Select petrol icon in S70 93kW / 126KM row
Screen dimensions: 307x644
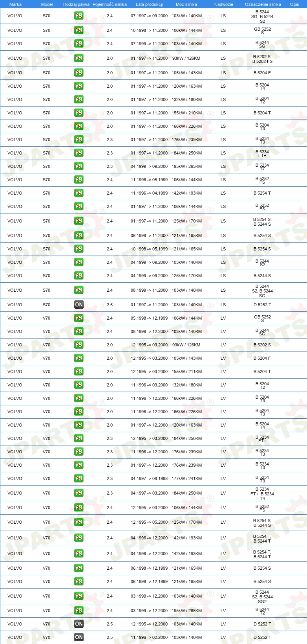[x=79, y=58]
